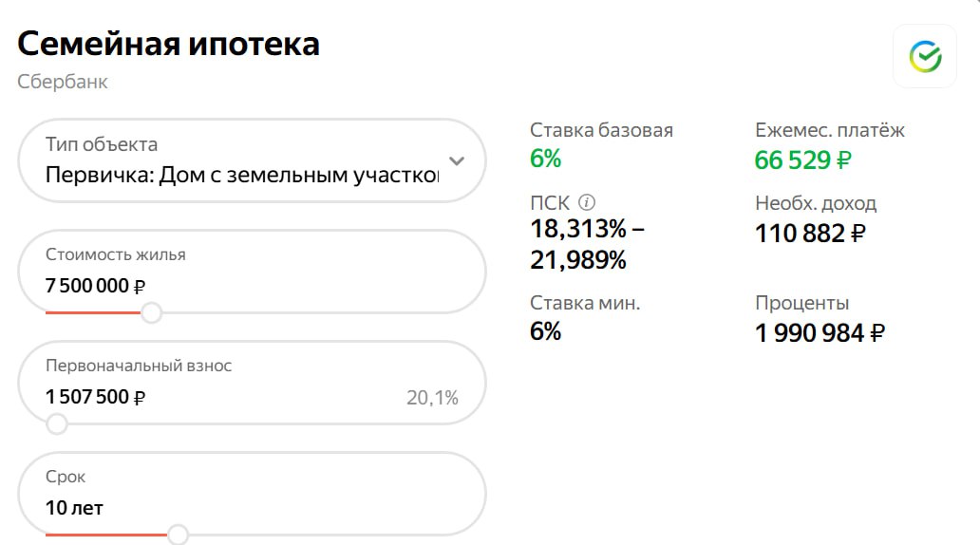Click the required income 110 882 ₽ value
The width and height of the screenshot is (980, 545).
810,233
